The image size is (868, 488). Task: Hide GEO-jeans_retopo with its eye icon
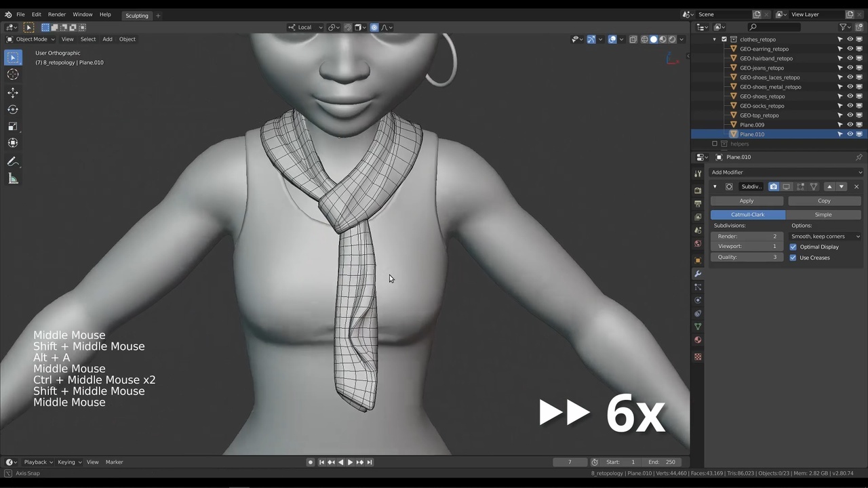click(x=850, y=68)
